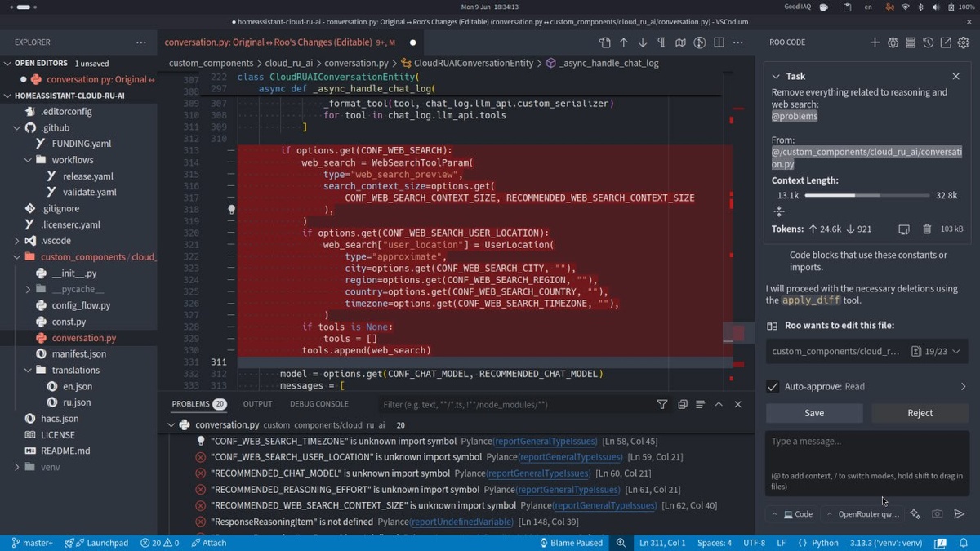The width and height of the screenshot is (980, 551).
Task: Collapse the workflows folder
Action: [x=28, y=160]
